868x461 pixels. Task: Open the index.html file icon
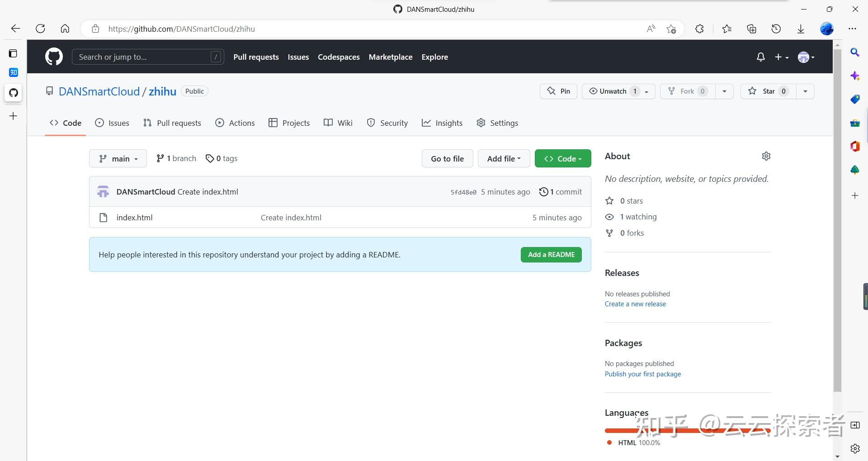pos(103,218)
